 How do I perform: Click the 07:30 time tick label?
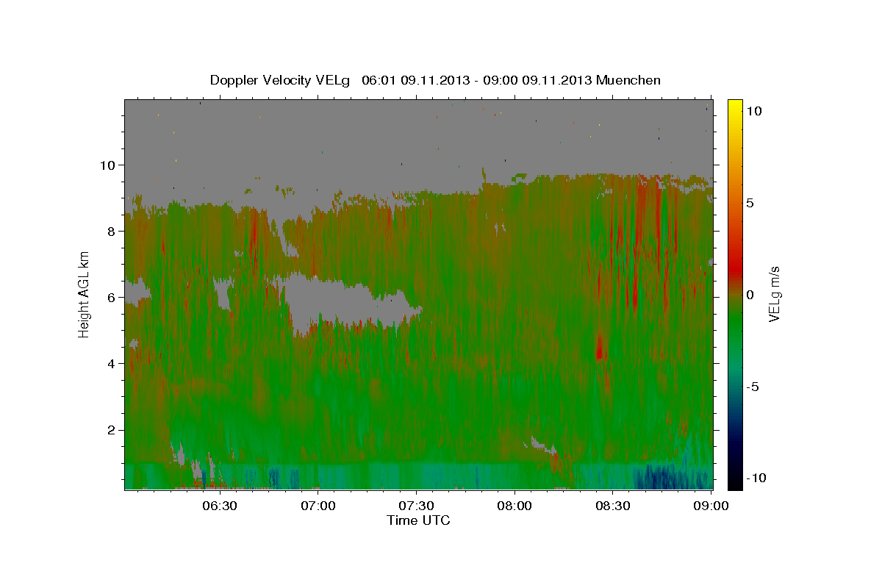(x=417, y=506)
